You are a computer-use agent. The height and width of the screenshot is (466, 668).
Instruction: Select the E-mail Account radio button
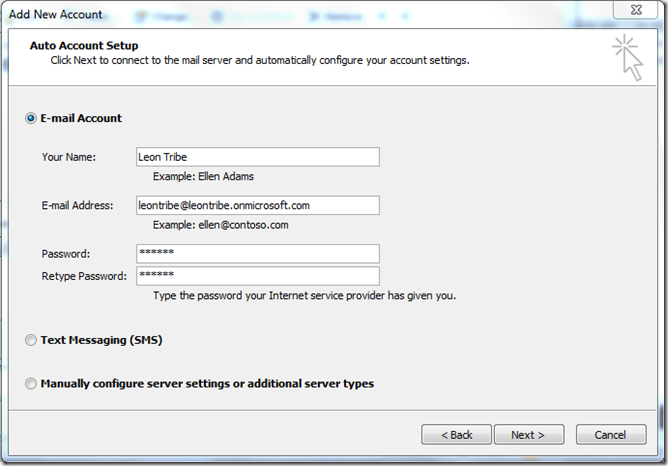[x=31, y=118]
